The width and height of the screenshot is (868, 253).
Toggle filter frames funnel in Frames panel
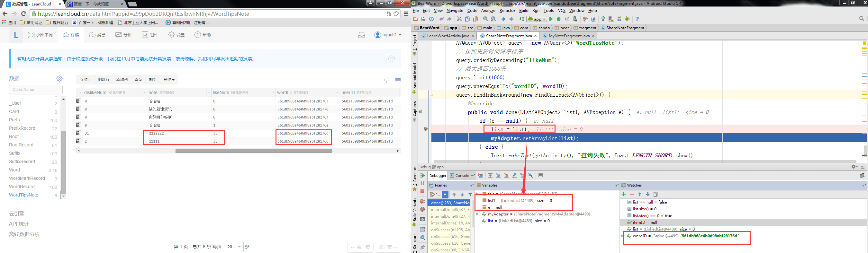(x=470, y=195)
